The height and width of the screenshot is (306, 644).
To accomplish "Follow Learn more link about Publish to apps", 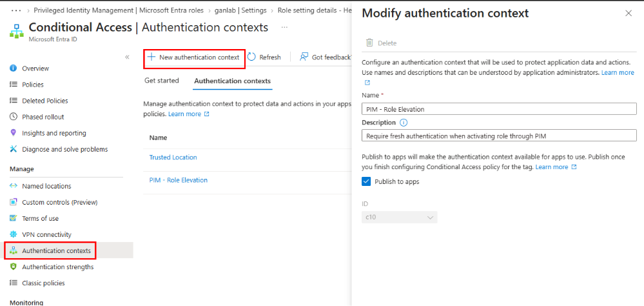I will click(552, 167).
